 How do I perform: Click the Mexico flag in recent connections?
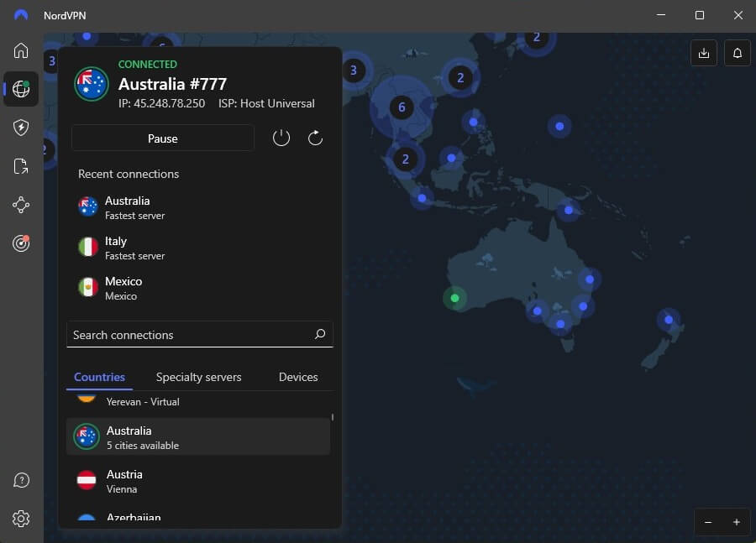88,288
